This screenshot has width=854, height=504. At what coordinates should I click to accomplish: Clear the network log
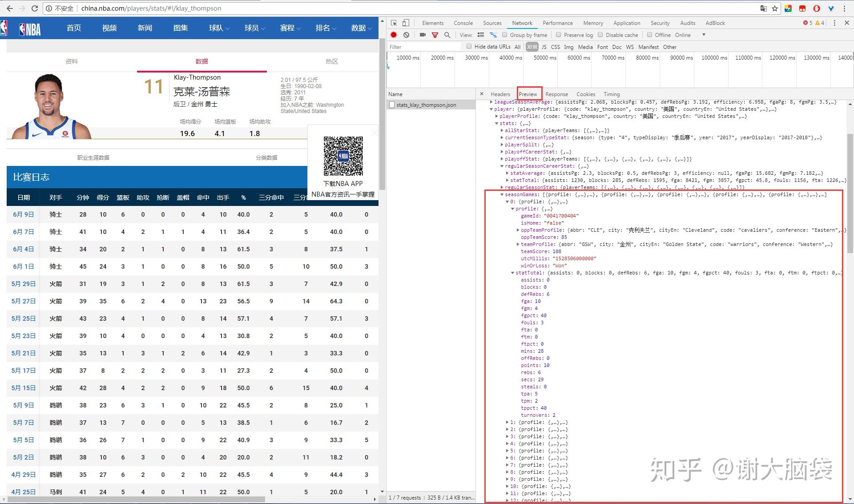click(x=406, y=35)
